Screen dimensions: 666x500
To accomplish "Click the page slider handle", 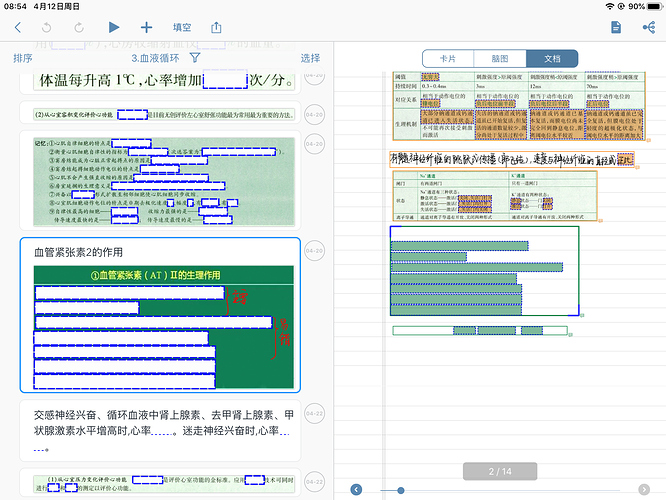I will point(401,491).
